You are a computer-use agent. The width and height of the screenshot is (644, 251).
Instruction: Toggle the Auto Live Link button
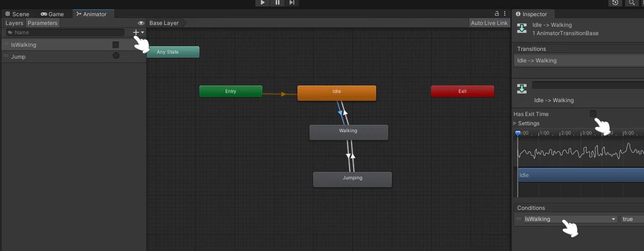tap(489, 23)
